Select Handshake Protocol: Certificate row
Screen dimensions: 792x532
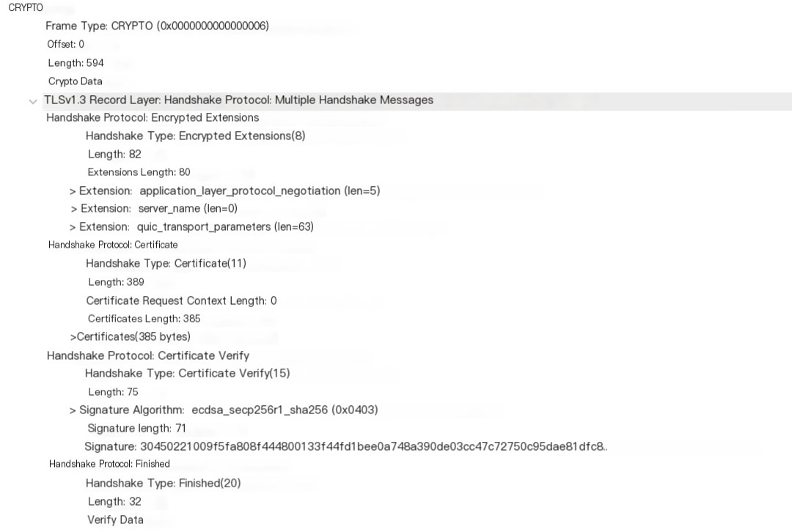click(x=113, y=245)
